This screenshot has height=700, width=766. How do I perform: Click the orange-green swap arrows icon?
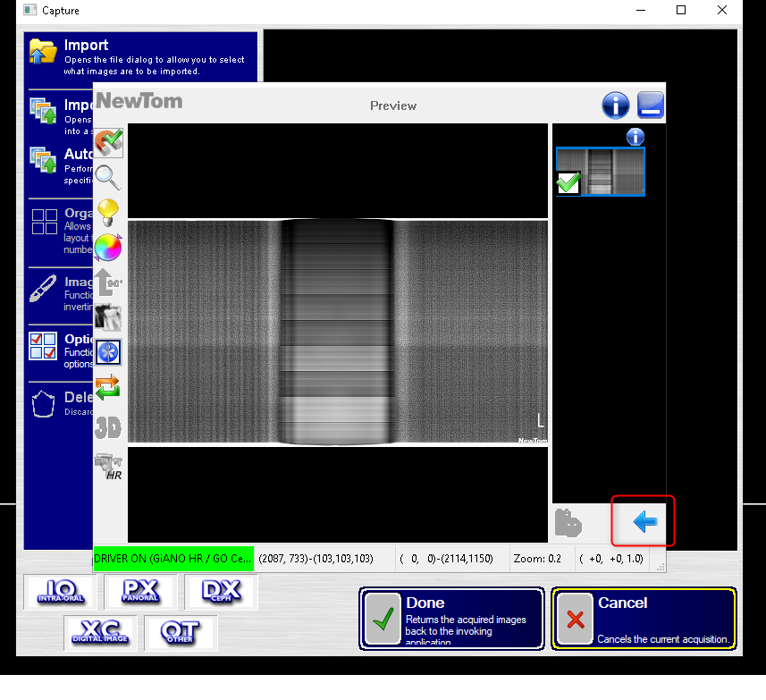coord(107,387)
